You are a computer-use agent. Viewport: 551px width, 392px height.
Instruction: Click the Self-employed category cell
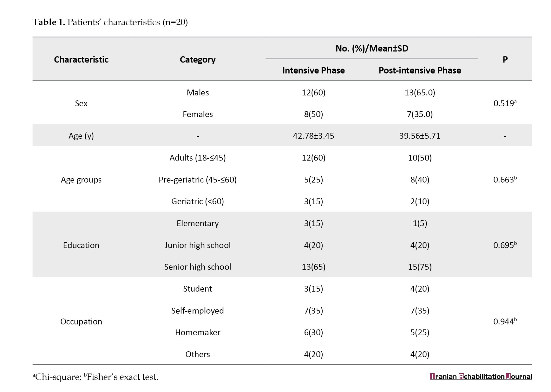coord(198,311)
